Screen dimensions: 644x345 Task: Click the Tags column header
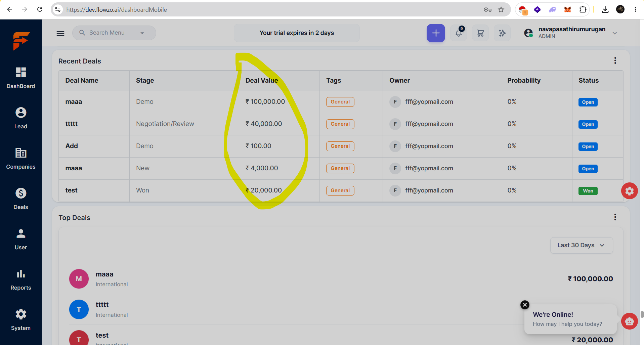click(334, 80)
